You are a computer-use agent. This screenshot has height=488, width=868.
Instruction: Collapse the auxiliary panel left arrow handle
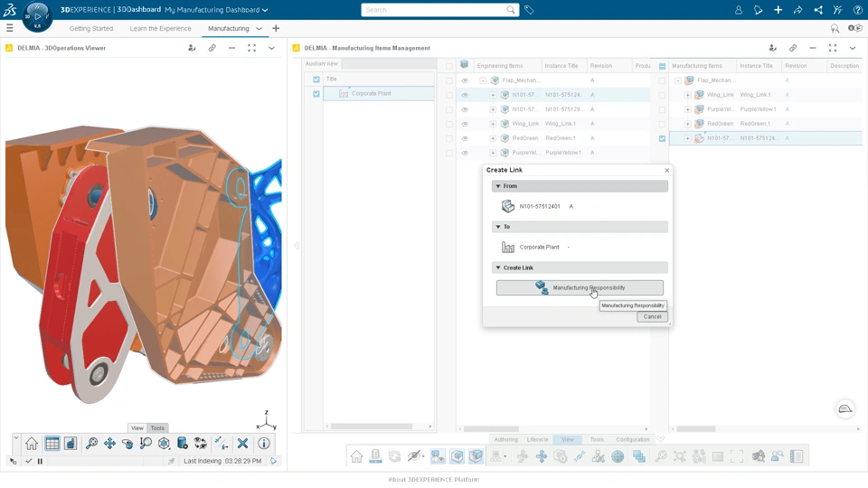point(297,246)
